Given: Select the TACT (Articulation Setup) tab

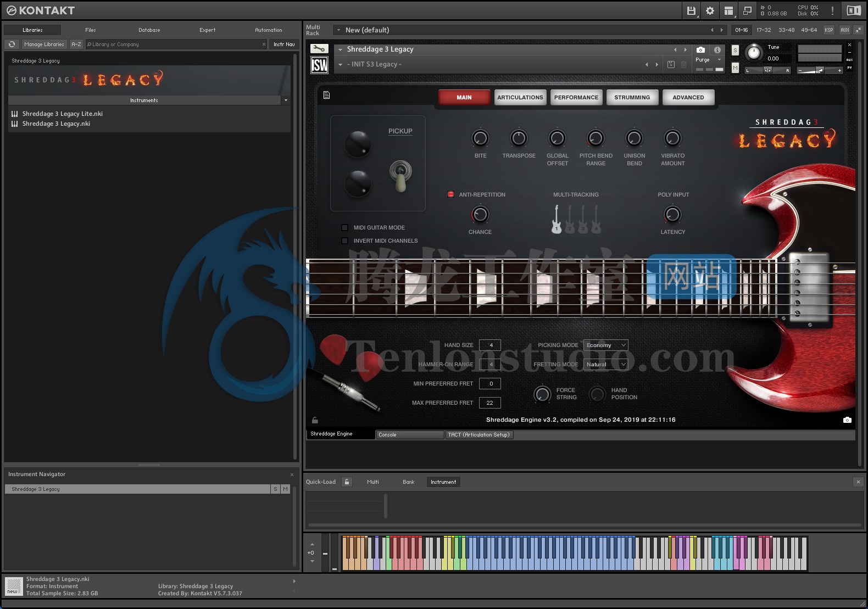Looking at the screenshot, I should (479, 435).
